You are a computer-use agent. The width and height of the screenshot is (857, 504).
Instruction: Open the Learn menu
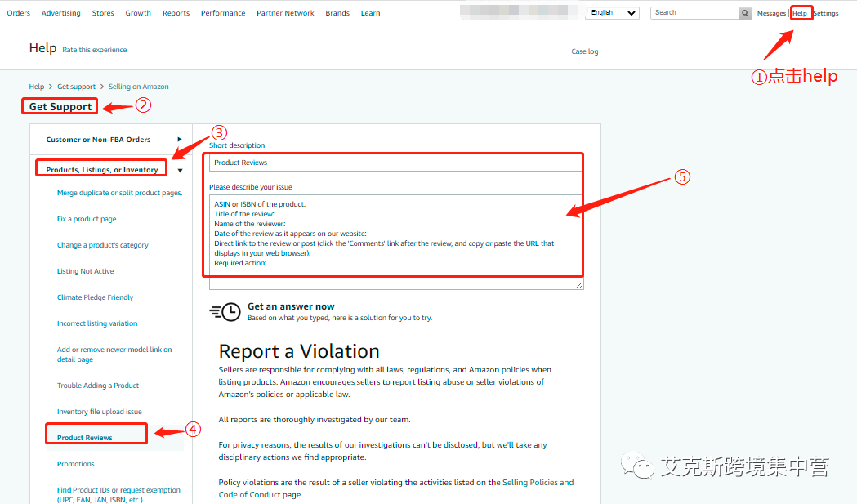pos(371,12)
